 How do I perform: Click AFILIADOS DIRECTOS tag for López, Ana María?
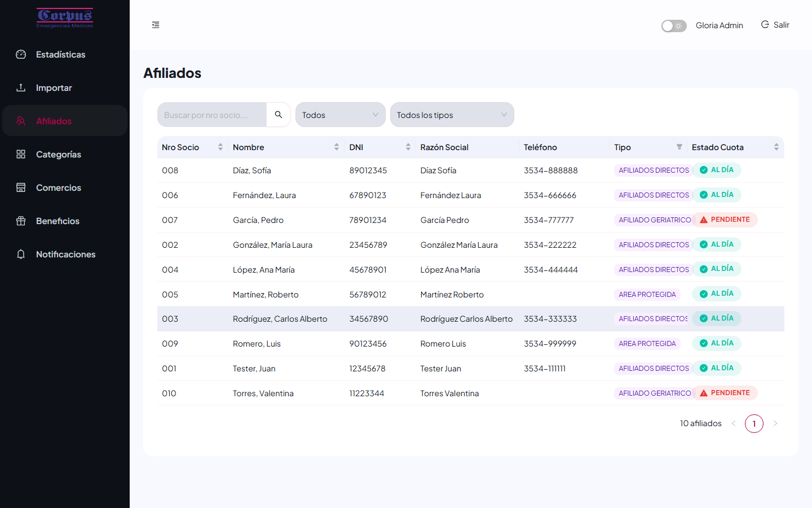pos(654,270)
